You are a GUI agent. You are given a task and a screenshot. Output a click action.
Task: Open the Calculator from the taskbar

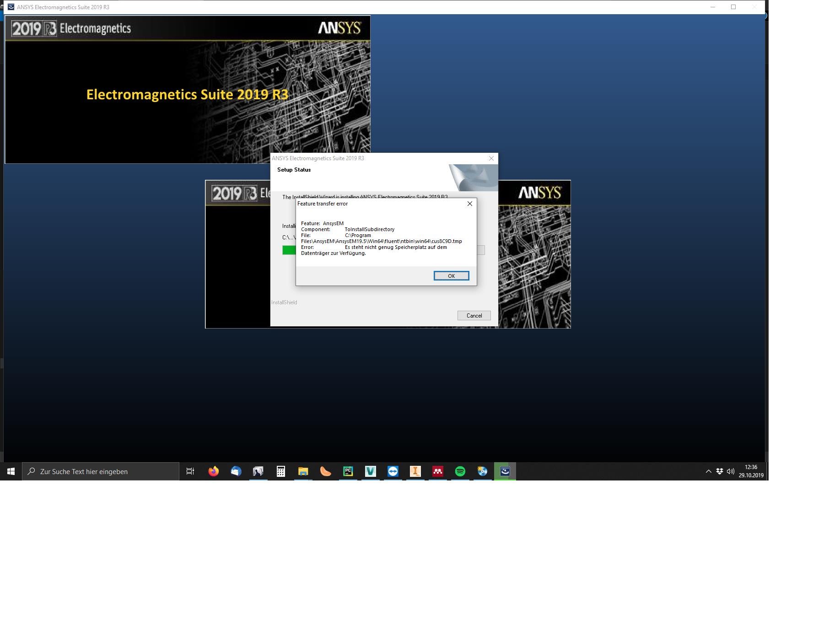(280, 471)
